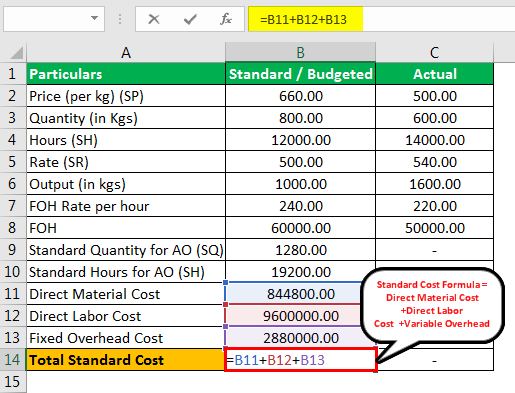The width and height of the screenshot is (515, 393).
Task: Select the dash cell in column C row 9
Action: [x=434, y=250]
